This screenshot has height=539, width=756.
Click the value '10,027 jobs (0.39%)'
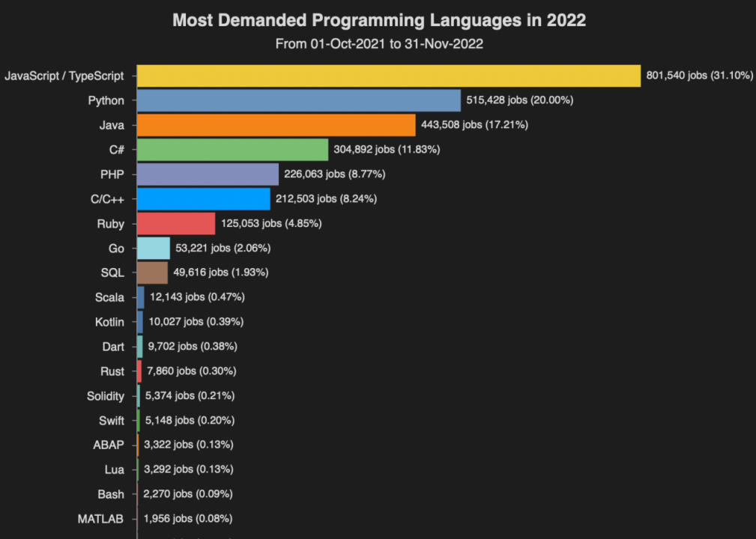[x=196, y=322]
